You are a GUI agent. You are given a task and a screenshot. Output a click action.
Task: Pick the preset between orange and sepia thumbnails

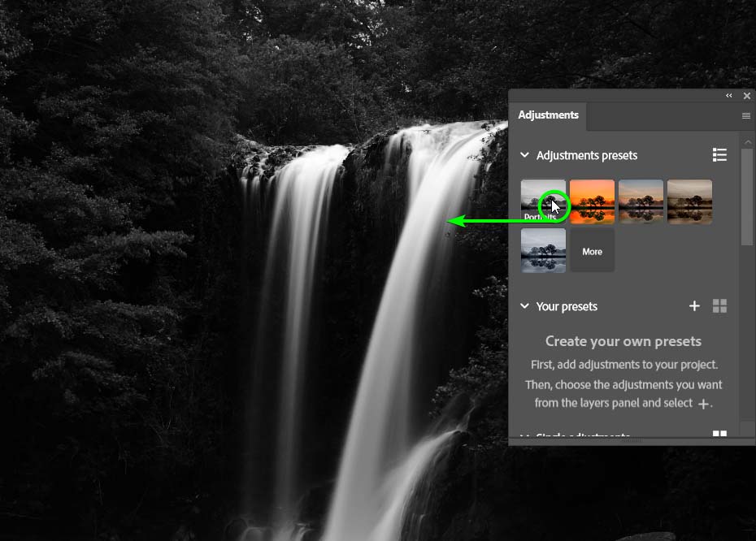pos(641,201)
